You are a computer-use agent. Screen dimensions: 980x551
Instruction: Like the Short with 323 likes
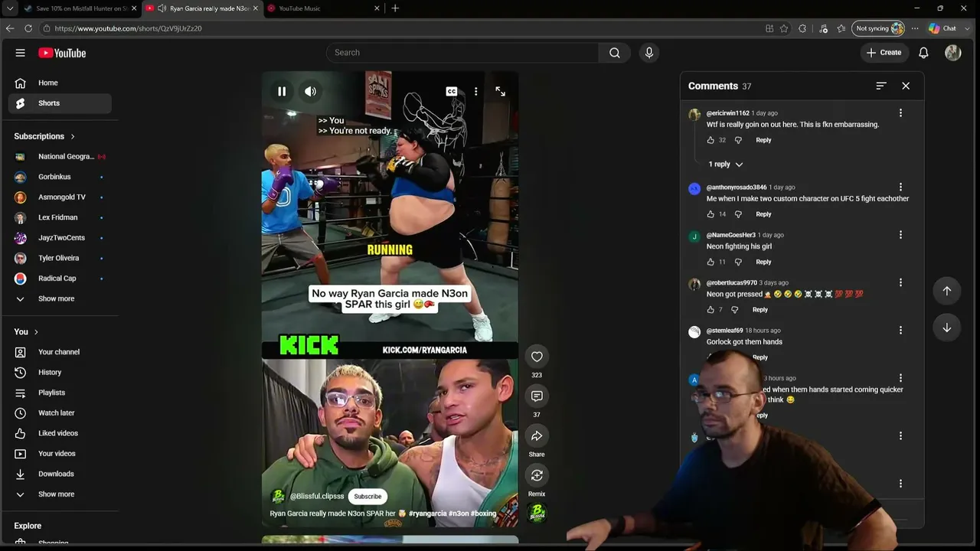[x=537, y=357]
